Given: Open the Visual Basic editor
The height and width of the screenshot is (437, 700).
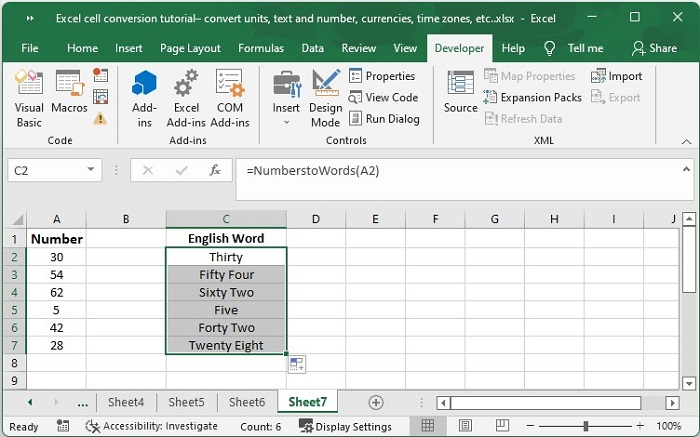Looking at the screenshot, I should (29, 98).
